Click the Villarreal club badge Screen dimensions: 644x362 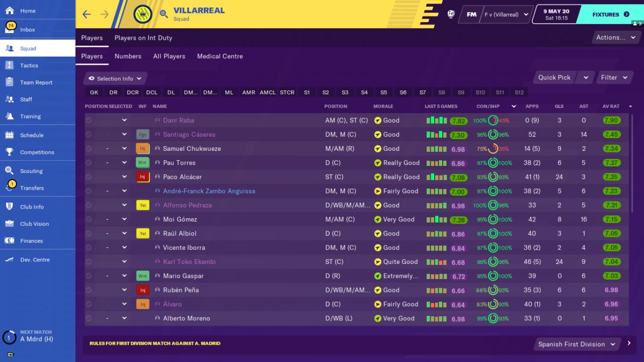[x=142, y=14]
